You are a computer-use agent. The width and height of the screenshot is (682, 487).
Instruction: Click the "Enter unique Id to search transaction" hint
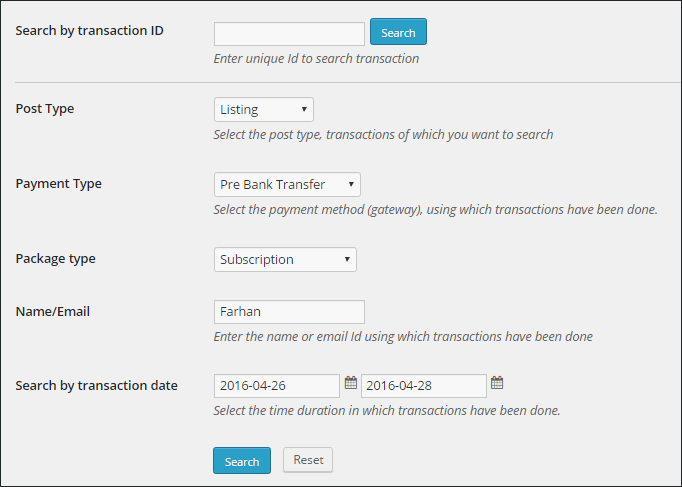[x=316, y=59]
